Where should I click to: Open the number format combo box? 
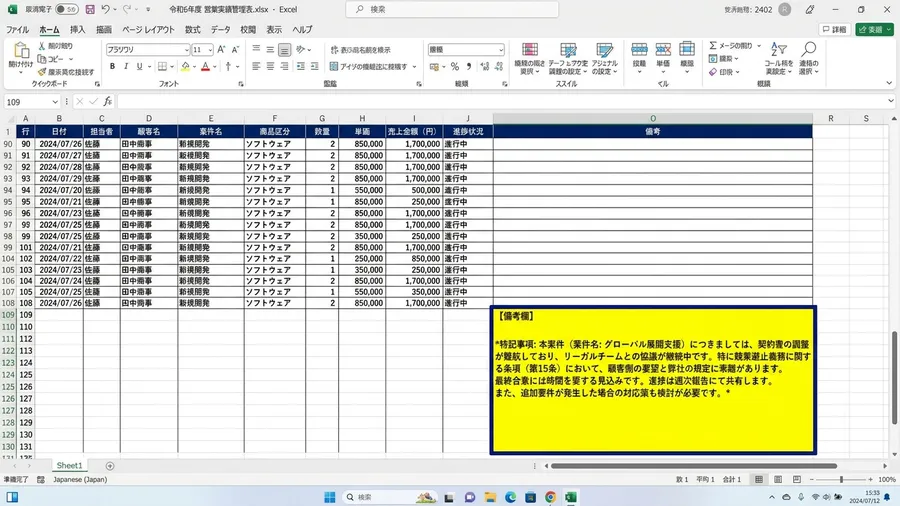coord(466,50)
